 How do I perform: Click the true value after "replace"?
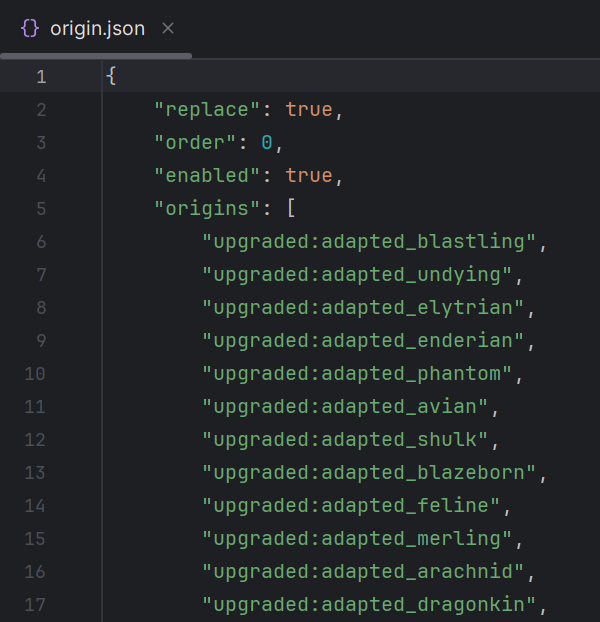[309, 110]
